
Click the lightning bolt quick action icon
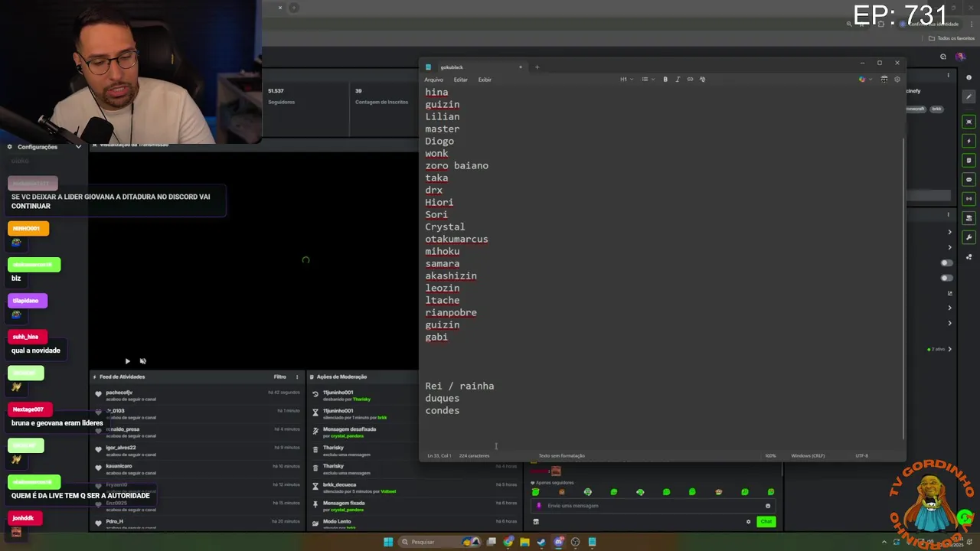(969, 141)
